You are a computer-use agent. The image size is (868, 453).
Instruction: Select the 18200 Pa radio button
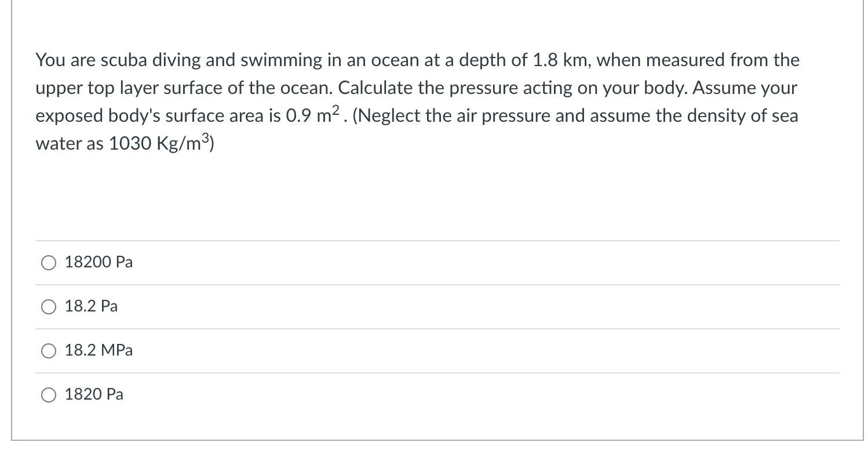point(49,262)
